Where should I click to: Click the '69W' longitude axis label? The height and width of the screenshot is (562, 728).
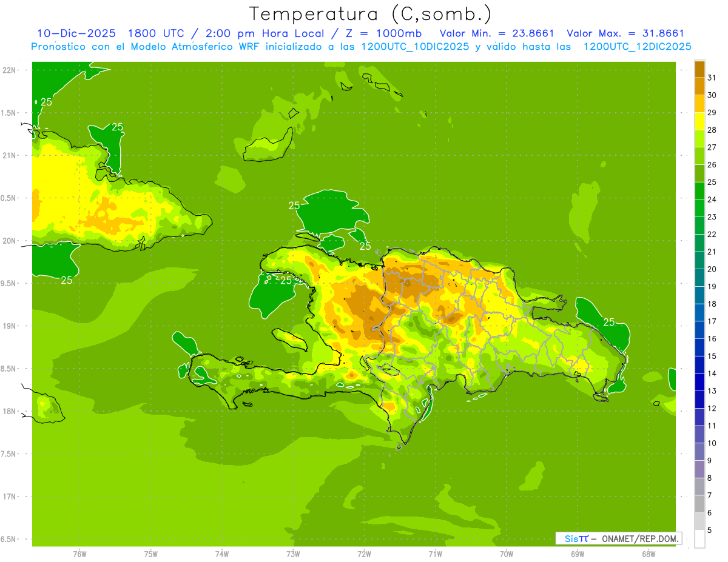pos(578,554)
